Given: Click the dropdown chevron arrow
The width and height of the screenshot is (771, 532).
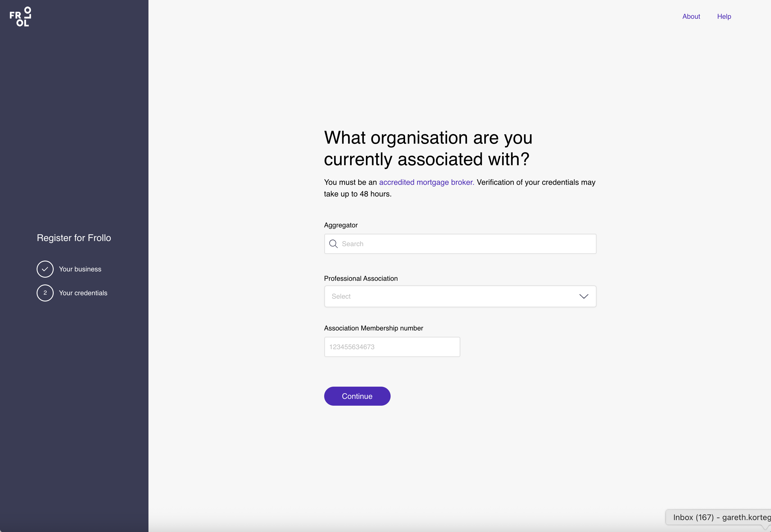Looking at the screenshot, I should [584, 296].
